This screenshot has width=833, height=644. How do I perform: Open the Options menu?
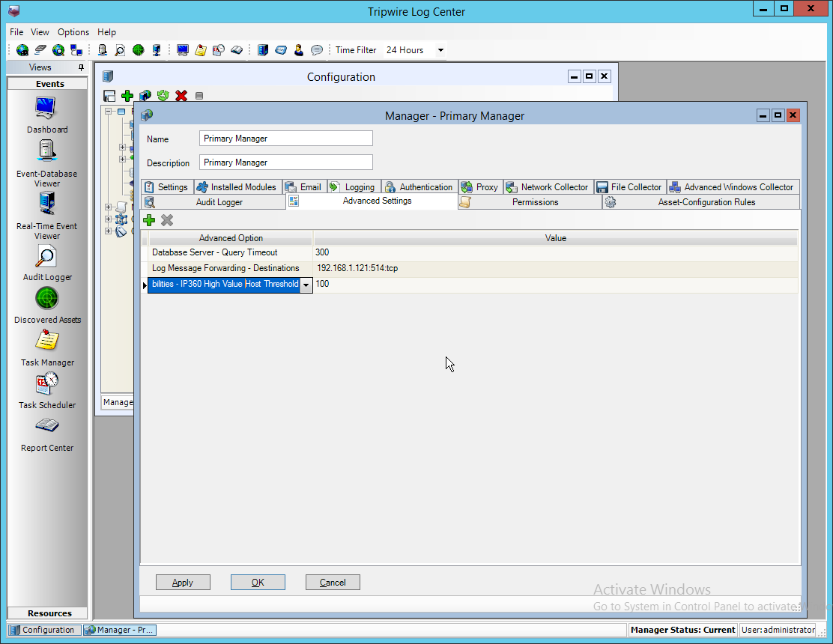click(73, 32)
